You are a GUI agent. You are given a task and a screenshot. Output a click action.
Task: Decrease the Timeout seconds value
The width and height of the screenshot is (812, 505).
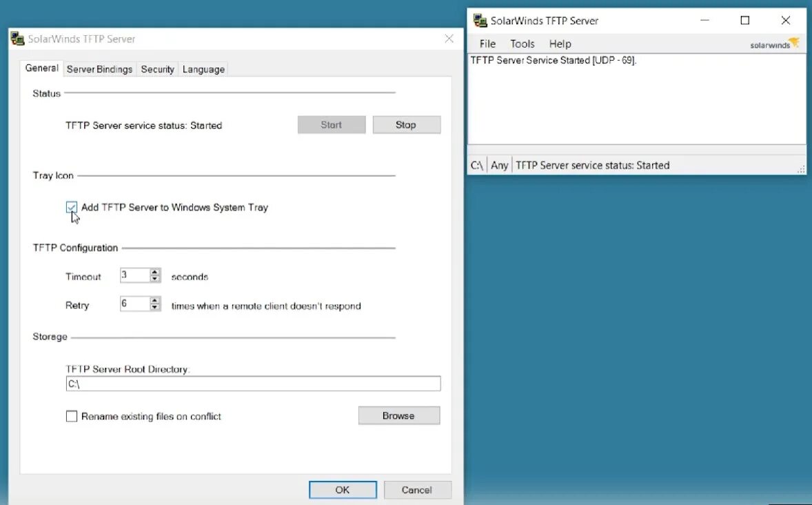click(x=154, y=279)
